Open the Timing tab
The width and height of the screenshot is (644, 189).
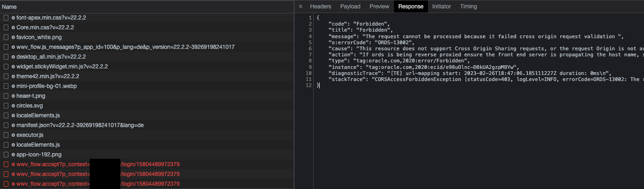pos(468,7)
